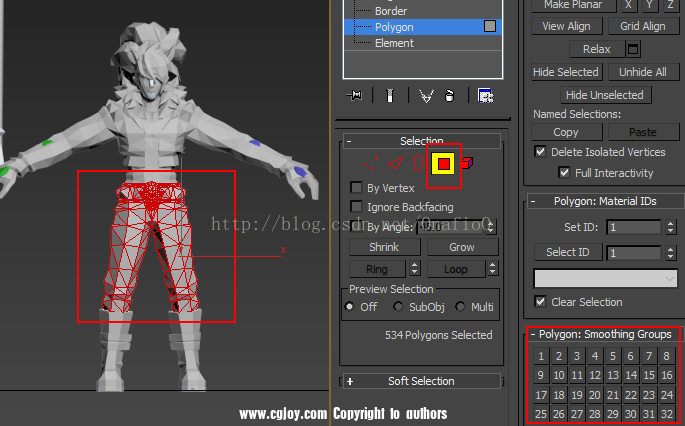
Task: Toggle Ignore Backfacing checkbox
Action: (x=356, y=207)
